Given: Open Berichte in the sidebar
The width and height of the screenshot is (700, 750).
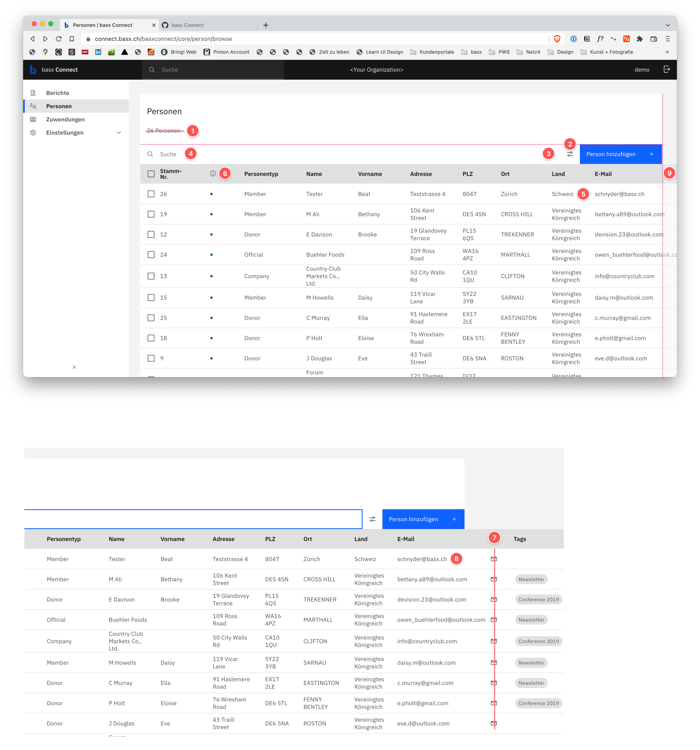Looking at the screenshot, I should point(76,93).
